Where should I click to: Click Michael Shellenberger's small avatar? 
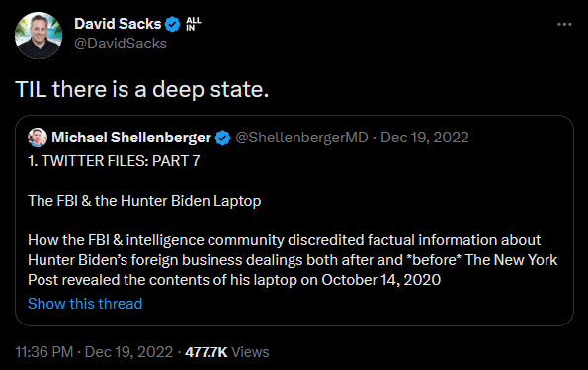click(x=38, y=138)
